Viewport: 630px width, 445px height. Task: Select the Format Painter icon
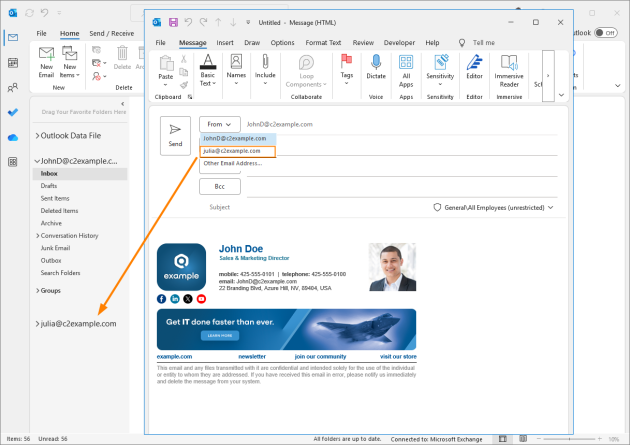click(184, 85)
